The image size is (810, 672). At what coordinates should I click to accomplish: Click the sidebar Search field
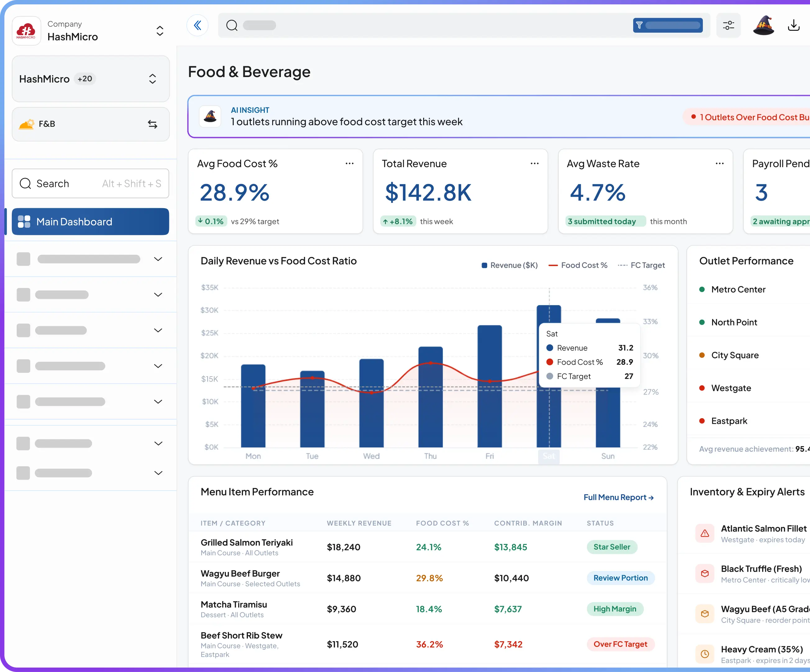(91, 184)
